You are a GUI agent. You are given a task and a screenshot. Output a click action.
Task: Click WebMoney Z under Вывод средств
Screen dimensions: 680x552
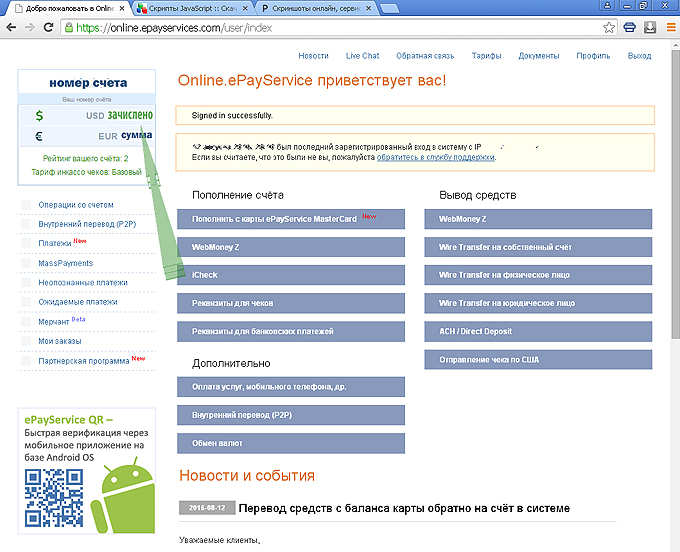538,219
